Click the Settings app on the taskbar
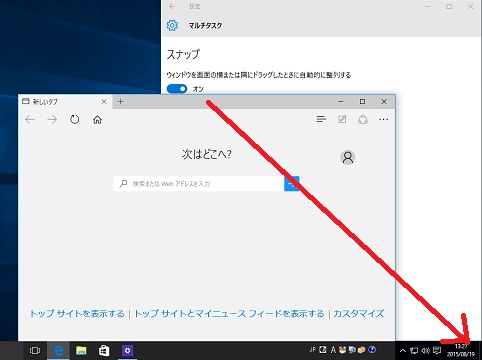The image size is (482, 360). click(127, 350)
